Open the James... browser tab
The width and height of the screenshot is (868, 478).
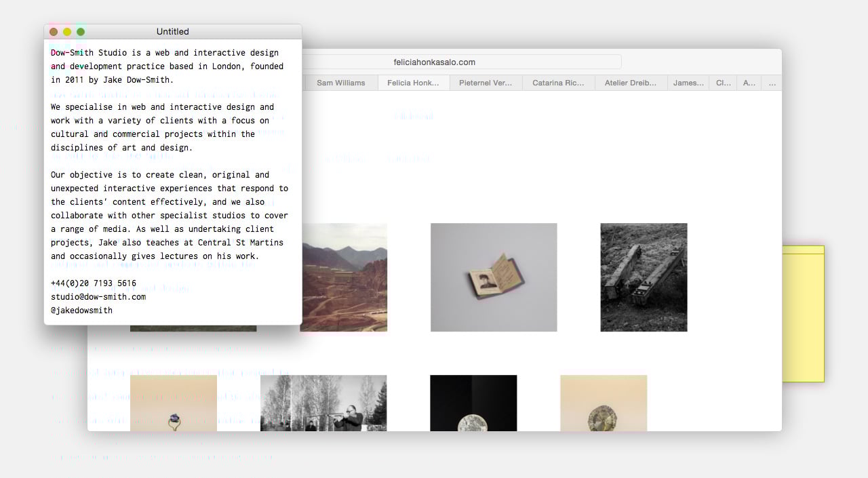coord(688,82)
